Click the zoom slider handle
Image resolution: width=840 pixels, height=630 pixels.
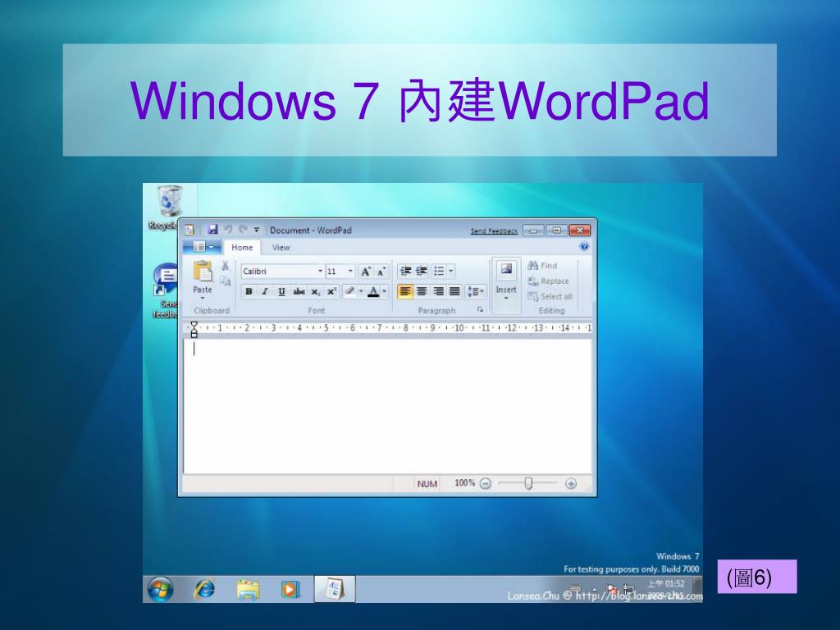pos(528,483)
